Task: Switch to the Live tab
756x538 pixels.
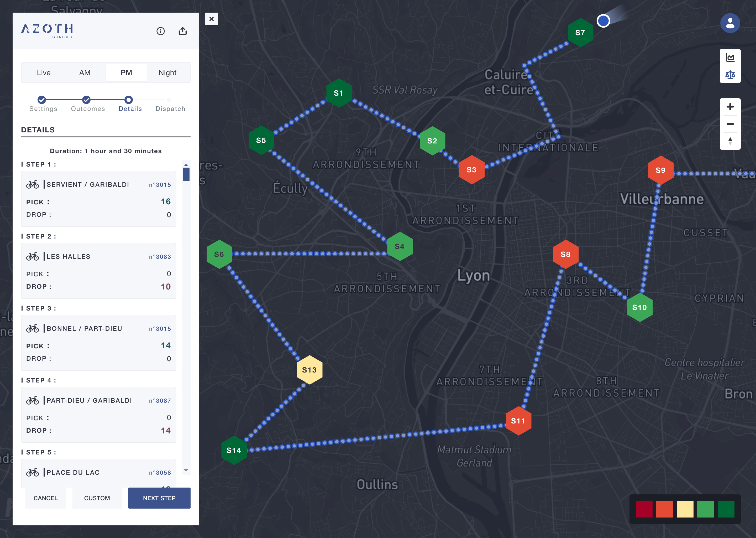Action: (44, 73)
